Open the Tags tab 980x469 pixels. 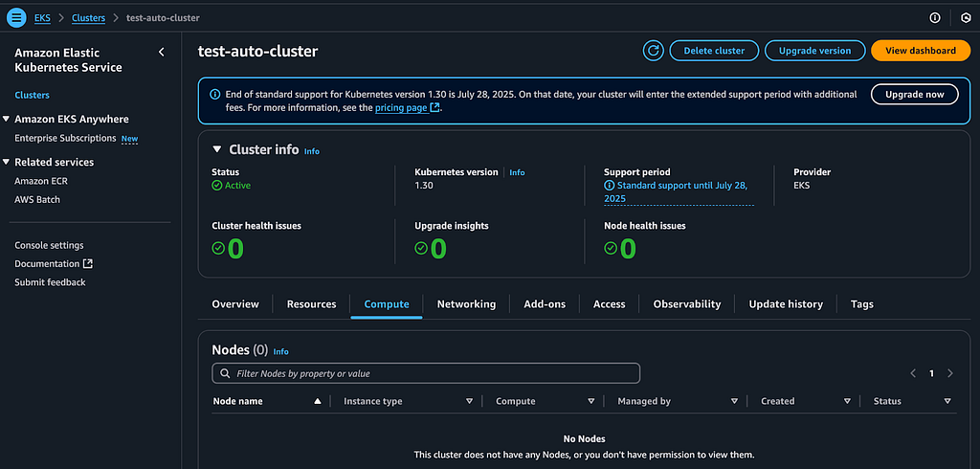point(862,304)
